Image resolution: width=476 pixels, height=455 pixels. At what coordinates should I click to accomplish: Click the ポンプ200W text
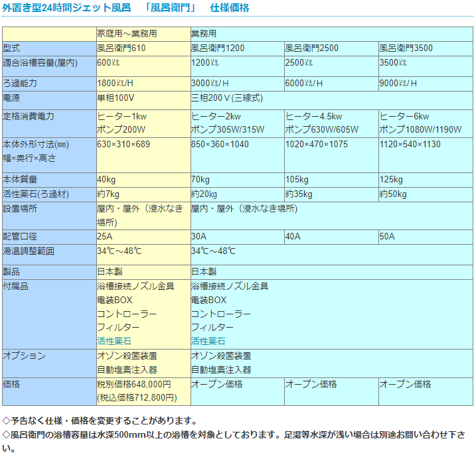click(x=121, y=129)
